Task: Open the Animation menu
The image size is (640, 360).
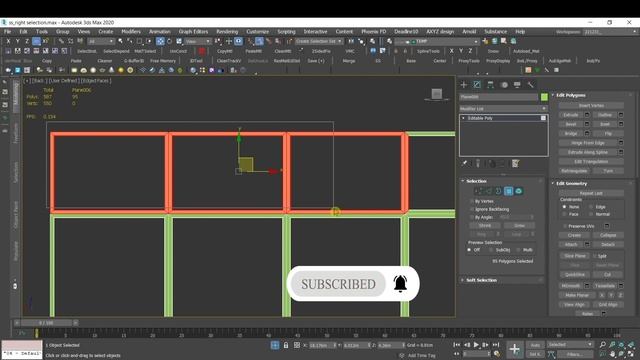Action: coord(160,31)
